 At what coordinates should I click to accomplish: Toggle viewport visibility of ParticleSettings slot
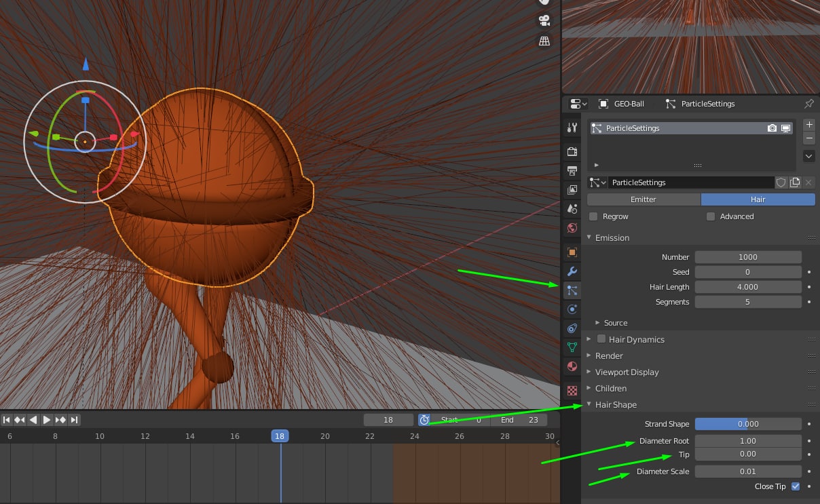click(x=785, y=128)
